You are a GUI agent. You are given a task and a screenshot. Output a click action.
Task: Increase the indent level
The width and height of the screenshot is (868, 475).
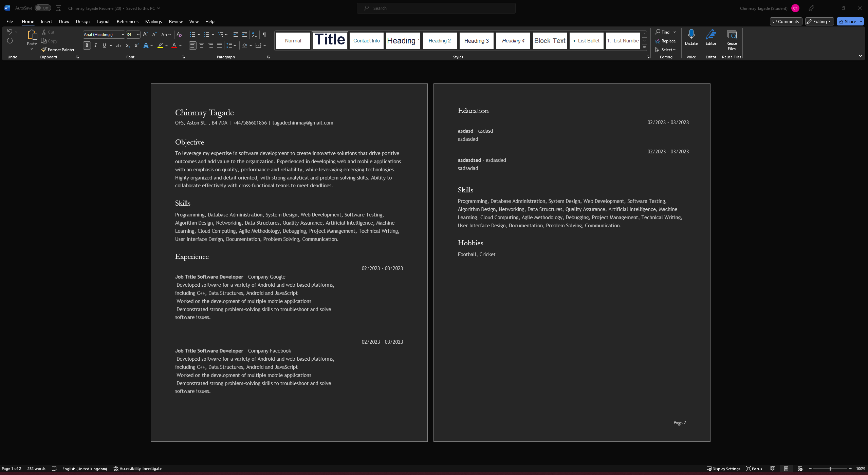pyautogui.click(x=244, y=35)
